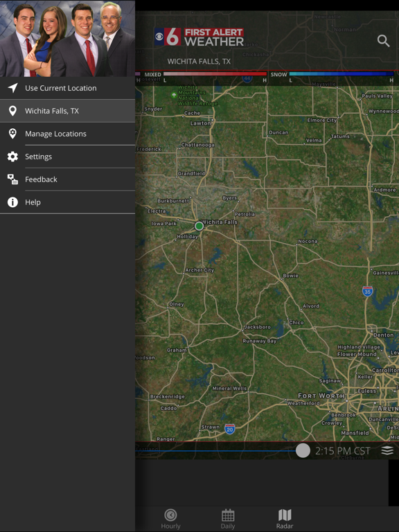Screen dimensions: 399x532
Task: Tap the Weatherford label on map
Action: (x=303, y=403)
